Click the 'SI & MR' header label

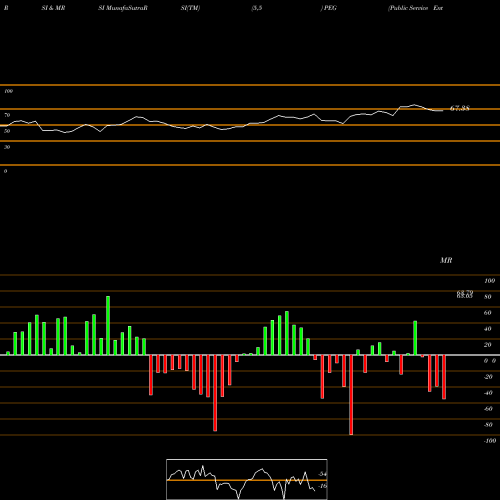53,8
